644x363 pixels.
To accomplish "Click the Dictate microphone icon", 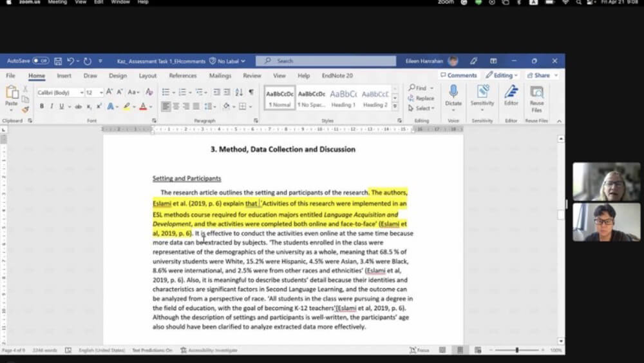I will click(453, 92).
